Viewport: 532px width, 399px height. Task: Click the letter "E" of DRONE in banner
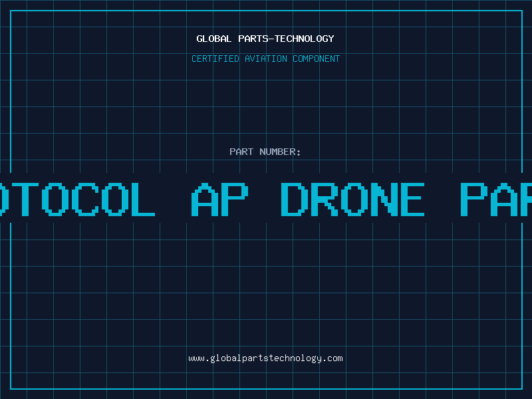pyautogui.click(x=411, y=199)
